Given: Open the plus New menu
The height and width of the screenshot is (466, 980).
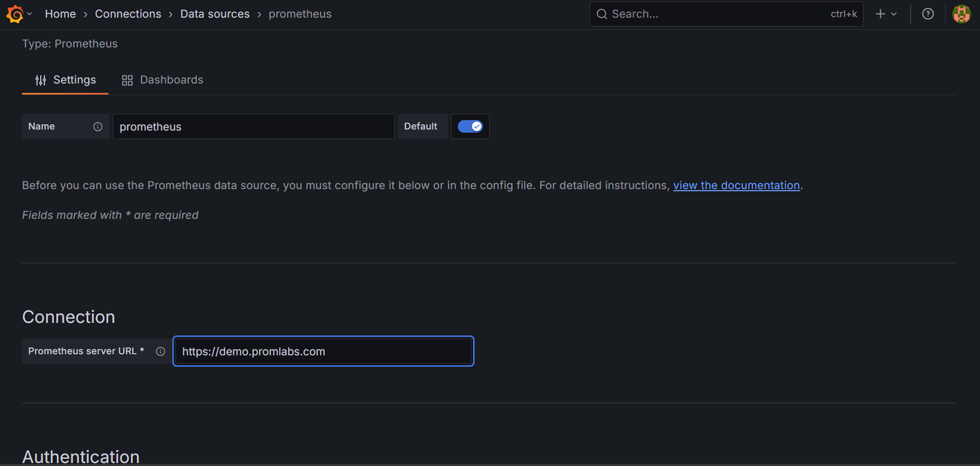Looking at the screenshot, I should point(885,14).
